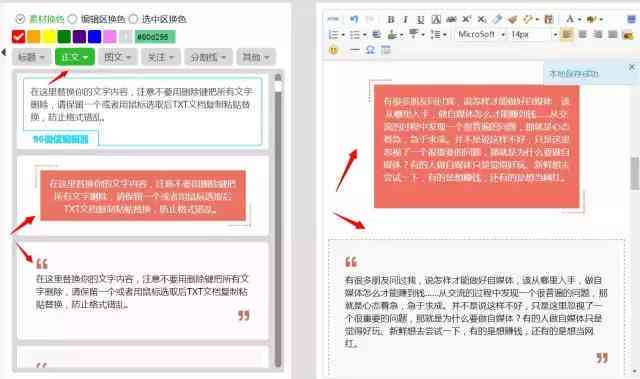Click the icon right of the omega symbol
The image size is (640, 379).
(x=386, y=50)
